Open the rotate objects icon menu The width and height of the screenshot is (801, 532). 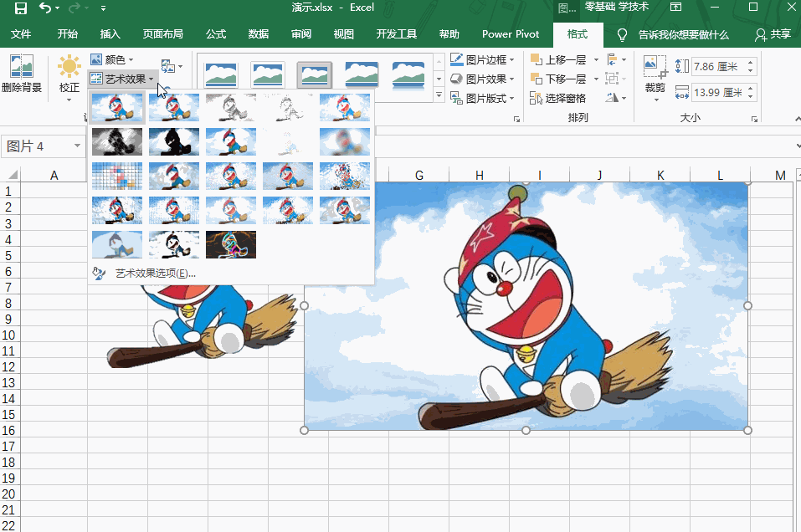[x=616, y=98]
